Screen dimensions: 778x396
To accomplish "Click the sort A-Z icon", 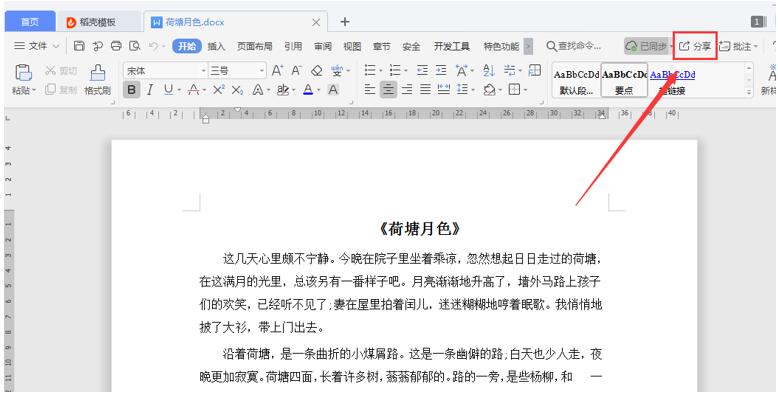I will [488, 70].
